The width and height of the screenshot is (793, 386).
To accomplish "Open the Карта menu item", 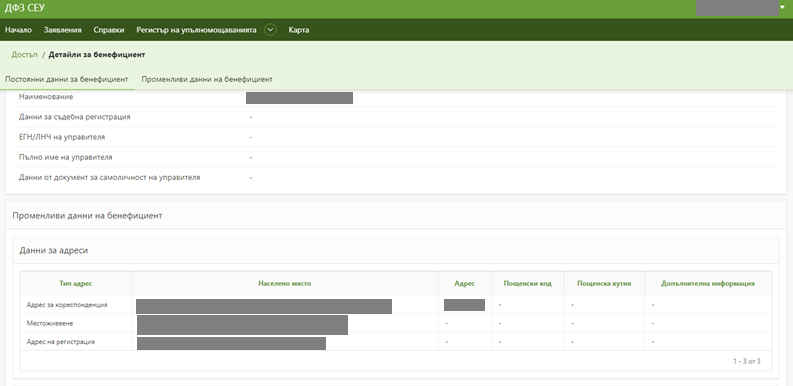I will 299,30.
